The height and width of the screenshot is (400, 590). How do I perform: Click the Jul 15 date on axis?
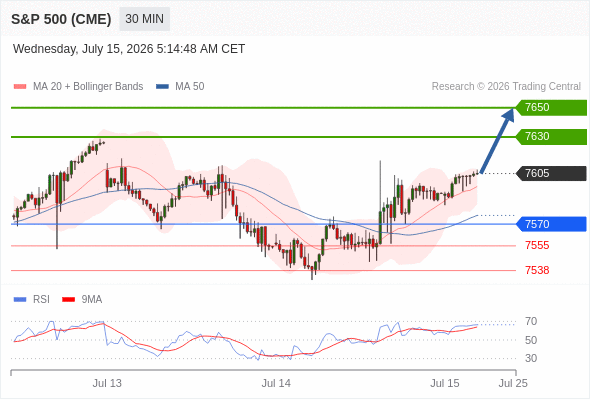(445, 383)
